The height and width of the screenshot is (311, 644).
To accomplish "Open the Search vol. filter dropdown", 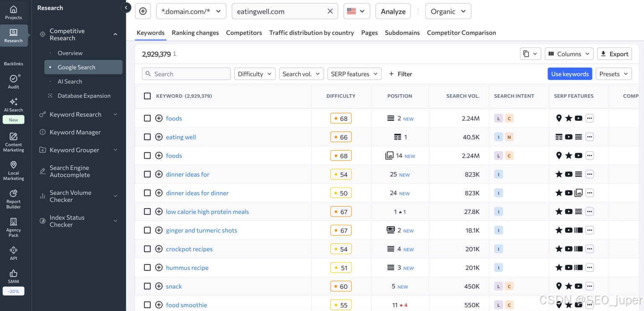I will pyautogui.click(x=301, y=74).
